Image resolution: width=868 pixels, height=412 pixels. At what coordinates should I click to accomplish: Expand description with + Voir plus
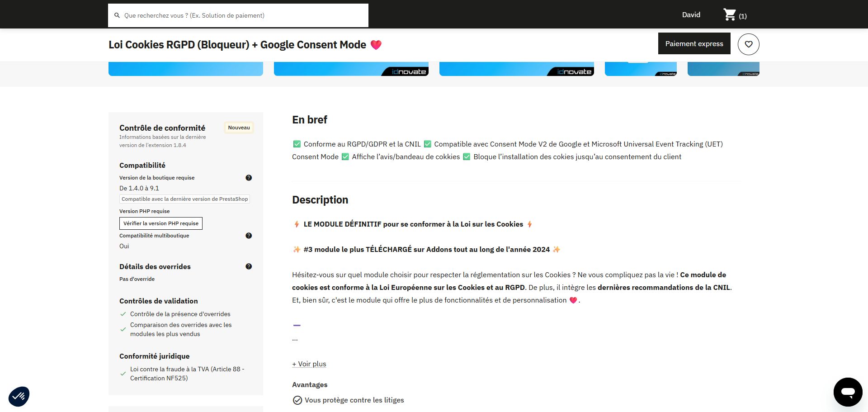click(x=309, y=364)
